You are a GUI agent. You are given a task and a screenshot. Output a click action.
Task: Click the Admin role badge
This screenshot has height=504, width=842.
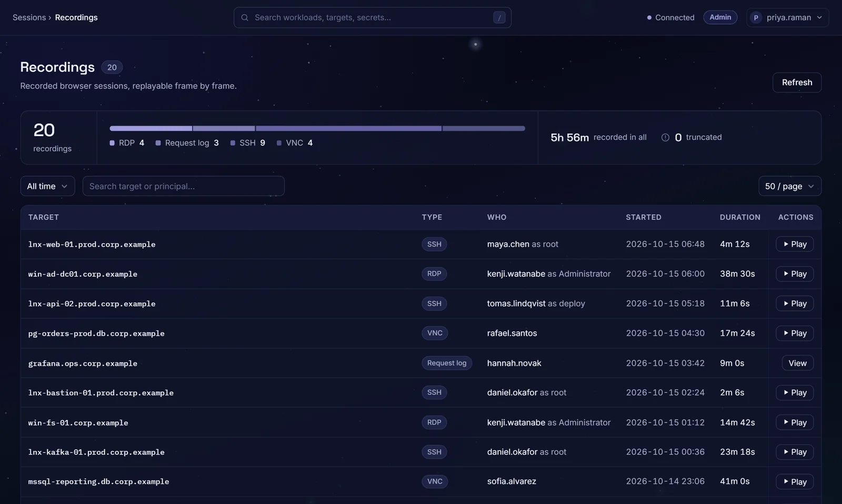720,17
